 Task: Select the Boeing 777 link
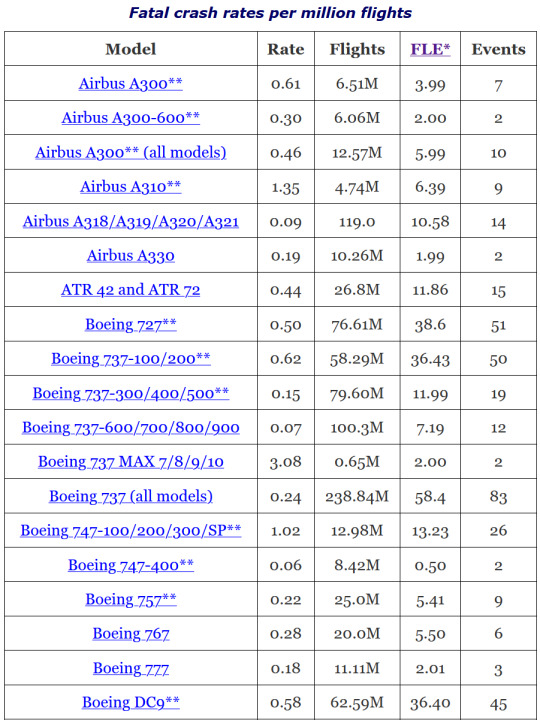(x=130, y=669)
